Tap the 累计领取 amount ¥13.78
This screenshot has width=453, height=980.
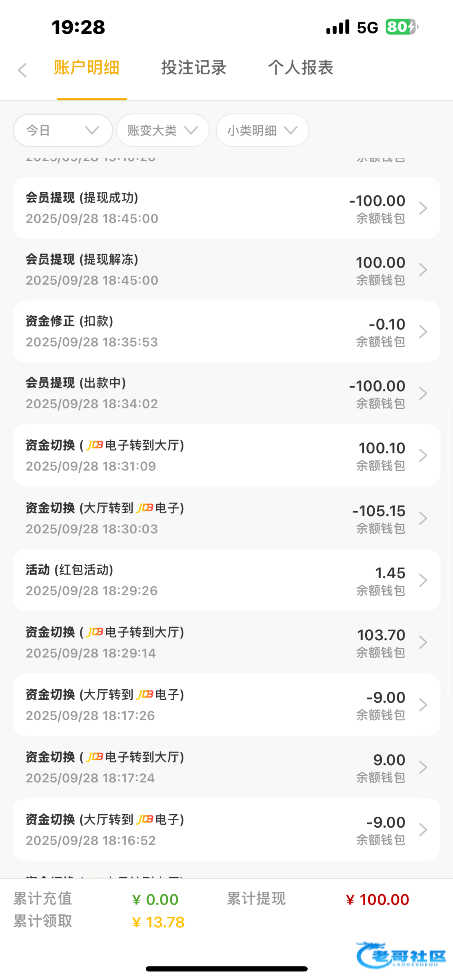pos(158,922)
